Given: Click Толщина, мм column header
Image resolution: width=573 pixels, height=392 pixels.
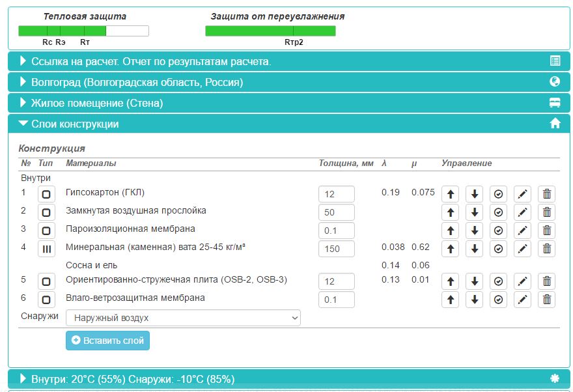Looking at the screenshot, I should tap(346, 163).
